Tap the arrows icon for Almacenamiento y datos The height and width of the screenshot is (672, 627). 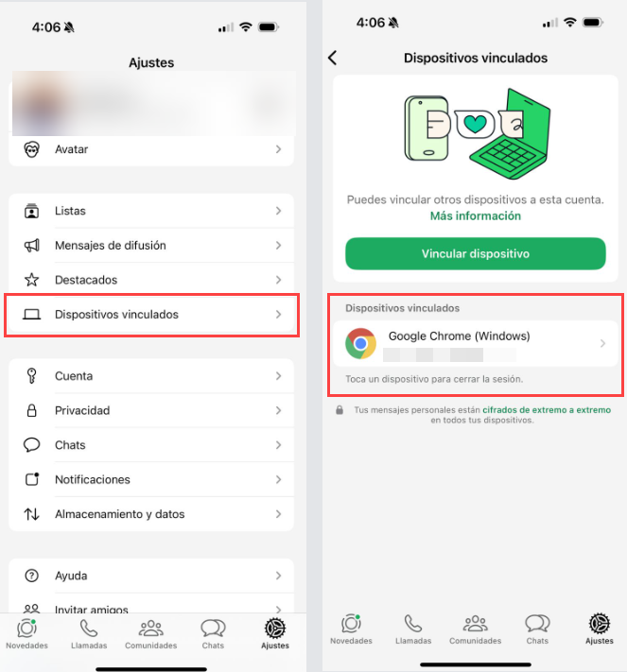tap(31, 514)
